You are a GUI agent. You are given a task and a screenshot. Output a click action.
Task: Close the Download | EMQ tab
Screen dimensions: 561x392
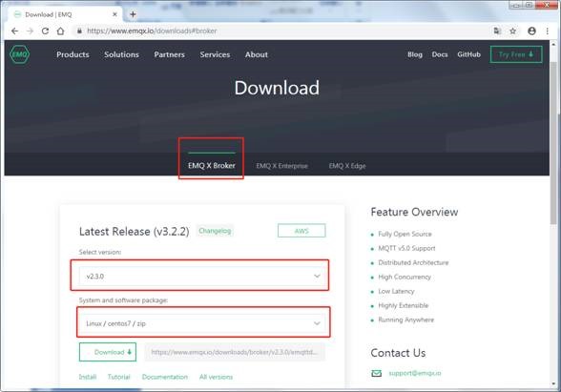(x=114, y=14)
